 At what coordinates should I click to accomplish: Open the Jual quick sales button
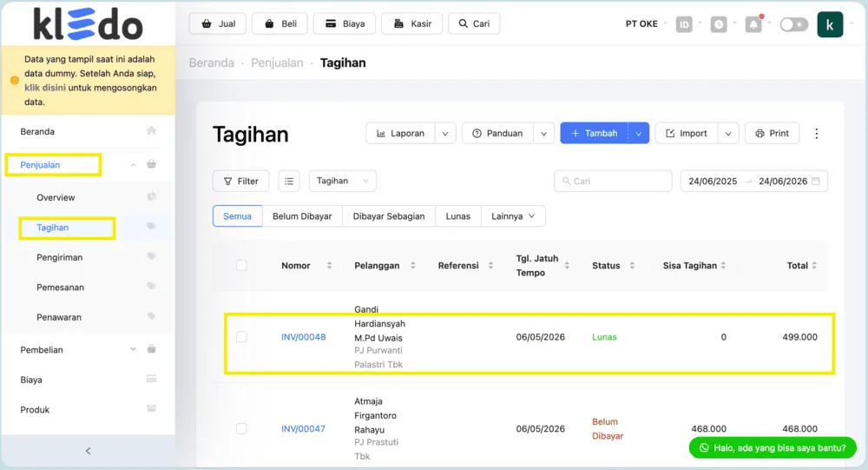(x=218, y=23)
